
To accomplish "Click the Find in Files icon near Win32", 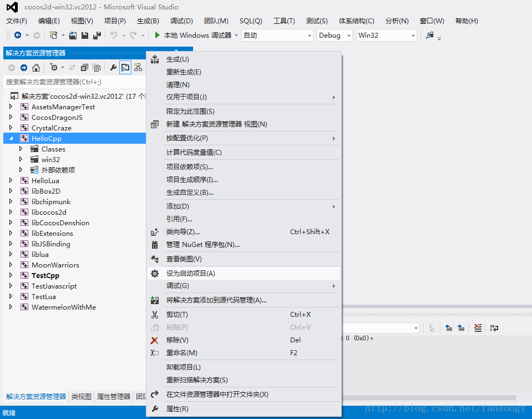I will tap(430, 35).
